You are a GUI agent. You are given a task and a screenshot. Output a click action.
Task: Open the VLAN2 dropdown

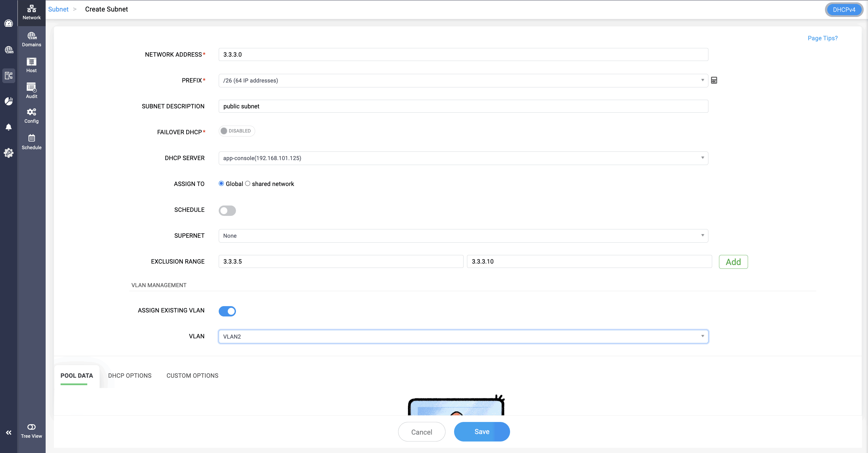tap(463, 337)
